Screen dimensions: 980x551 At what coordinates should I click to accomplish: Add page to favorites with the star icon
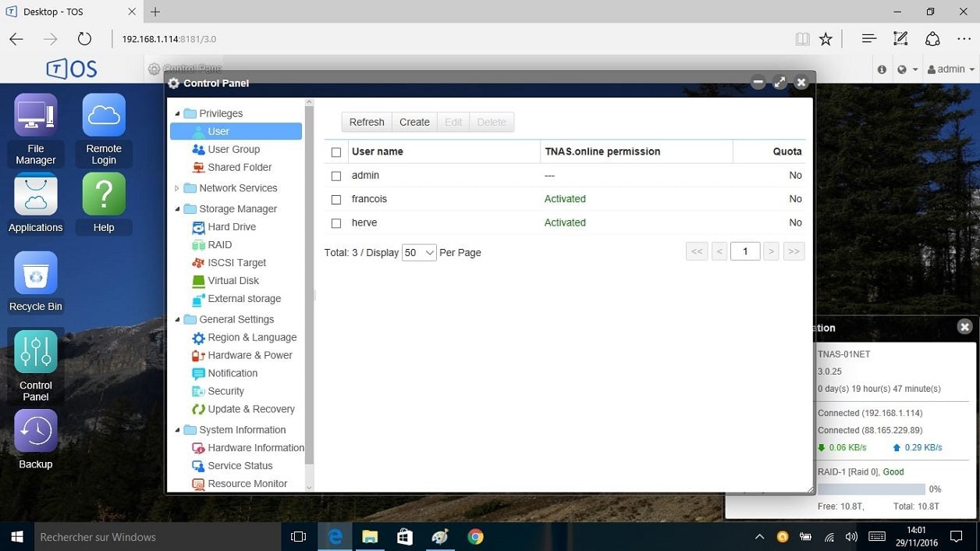(826, 39)
